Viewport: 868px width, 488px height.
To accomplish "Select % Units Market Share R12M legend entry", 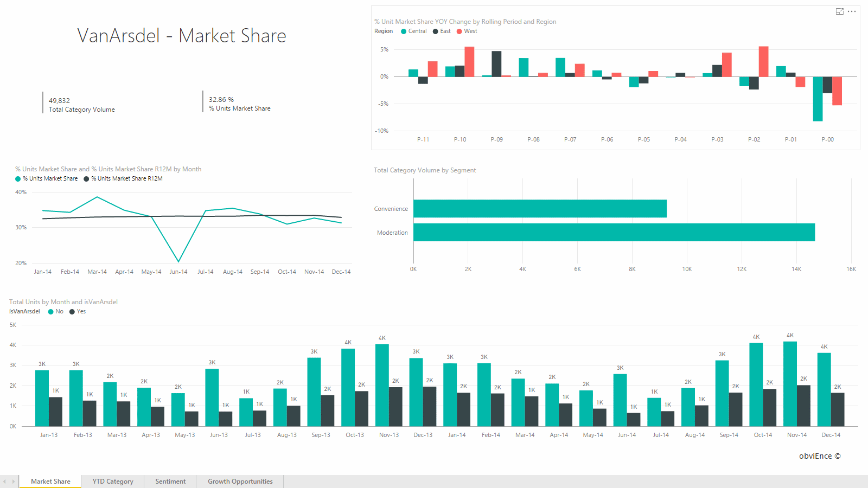I will [123, 178].
